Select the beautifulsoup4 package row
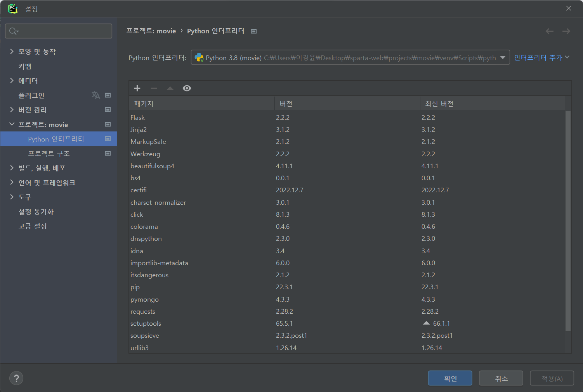This screenshot has height=392, width=583. [347, 166]
